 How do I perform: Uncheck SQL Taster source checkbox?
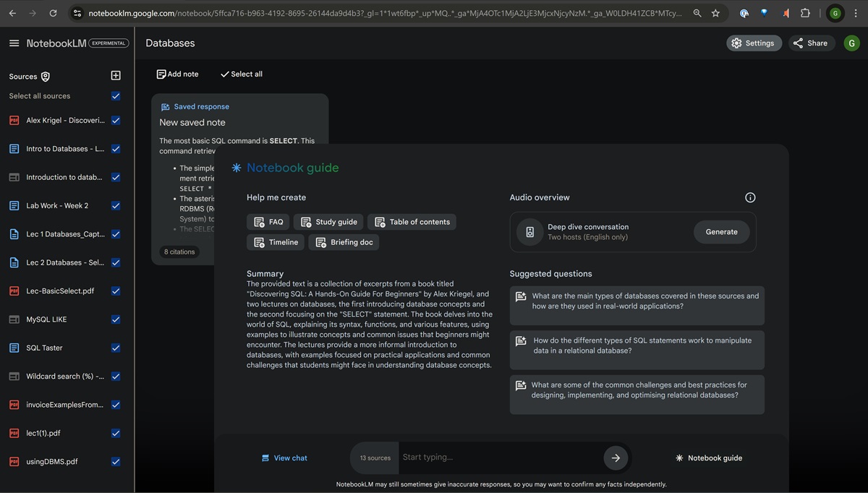tap(116, 348)
